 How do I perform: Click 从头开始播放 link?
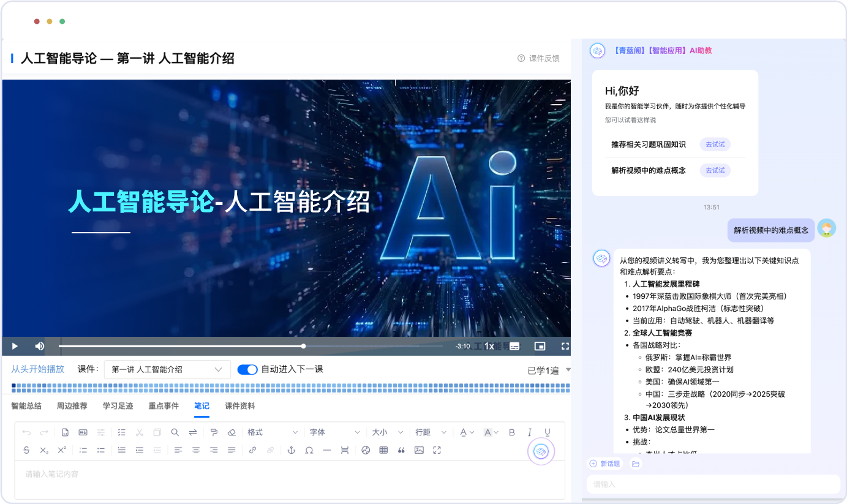coord(37,369)
